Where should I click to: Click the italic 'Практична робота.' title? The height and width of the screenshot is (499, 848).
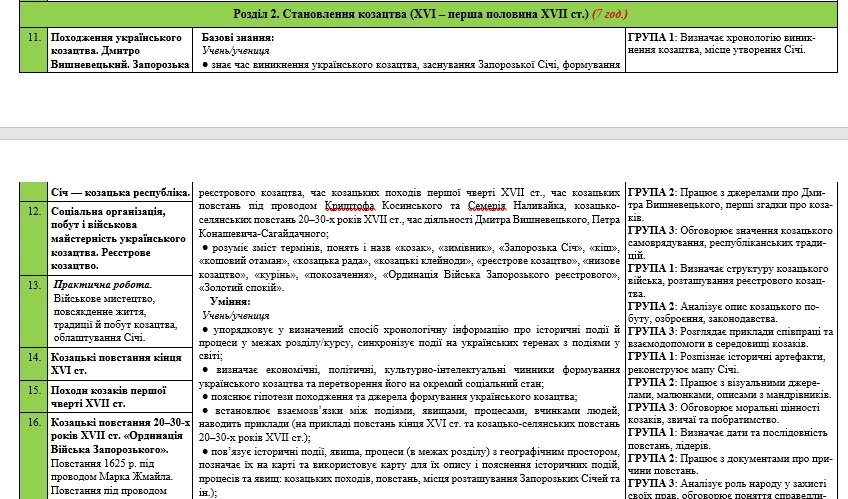[102, 285]
